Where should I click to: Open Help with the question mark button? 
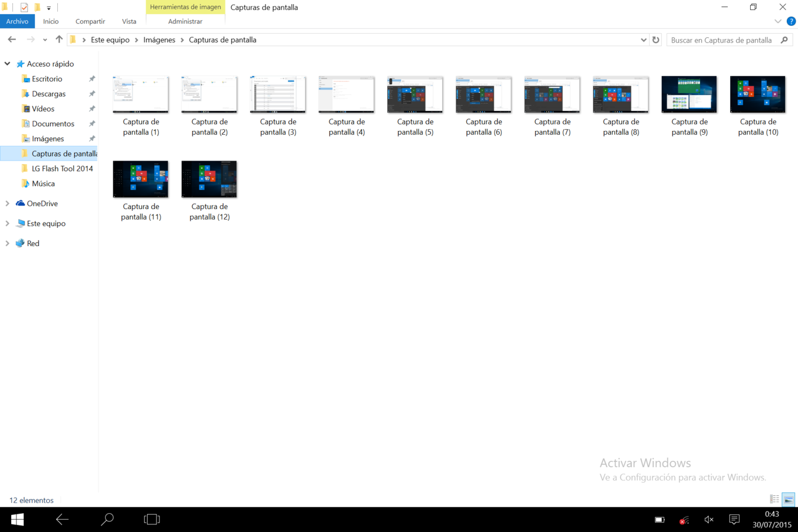792,22
